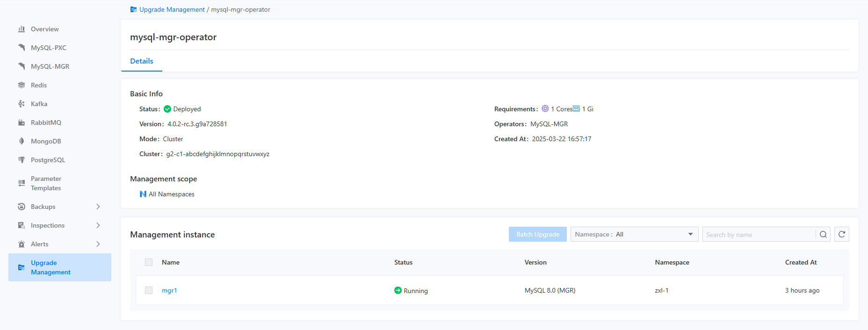Expand the Backups submenu chevron
The height and width of the screenshot is (330, 868).
(x=98, y=207)
